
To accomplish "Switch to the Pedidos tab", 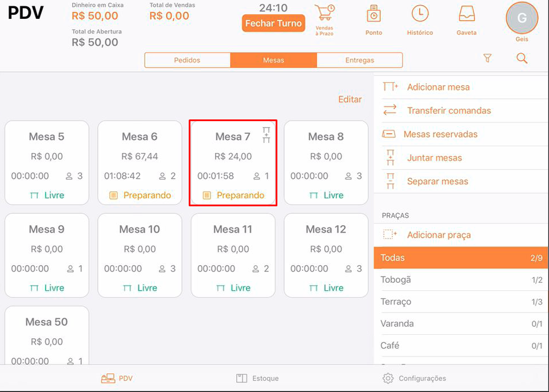I will [x=188, y=60].
